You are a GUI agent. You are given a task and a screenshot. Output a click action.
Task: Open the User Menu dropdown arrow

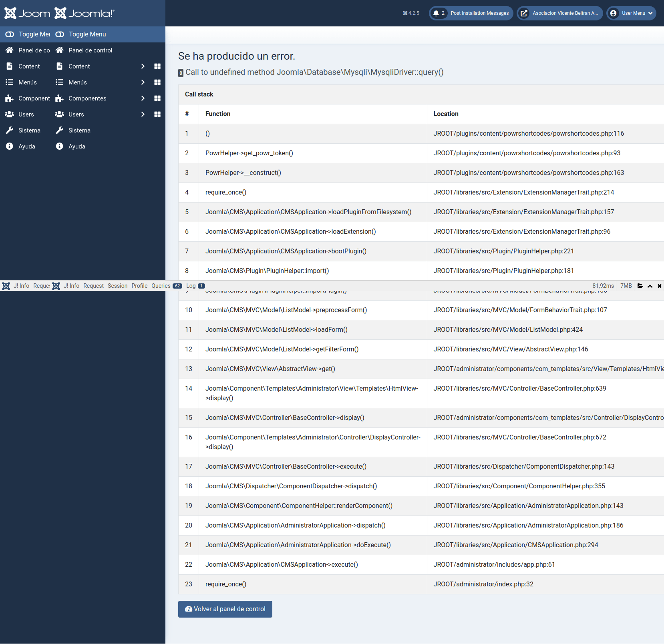pos(650,13)
